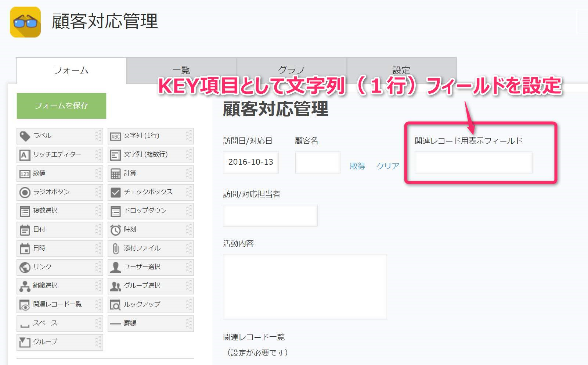Click the 訪問/対応担当者 input box

270,215
